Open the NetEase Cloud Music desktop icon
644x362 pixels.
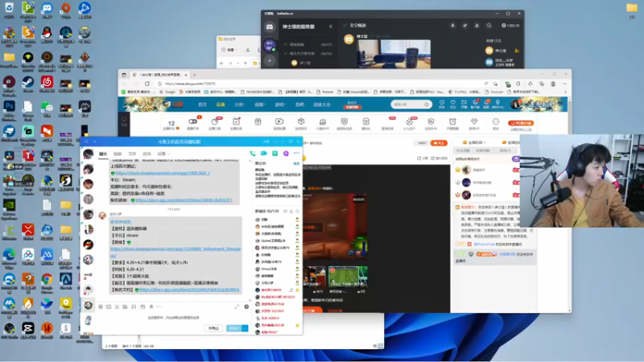(47, 82)
